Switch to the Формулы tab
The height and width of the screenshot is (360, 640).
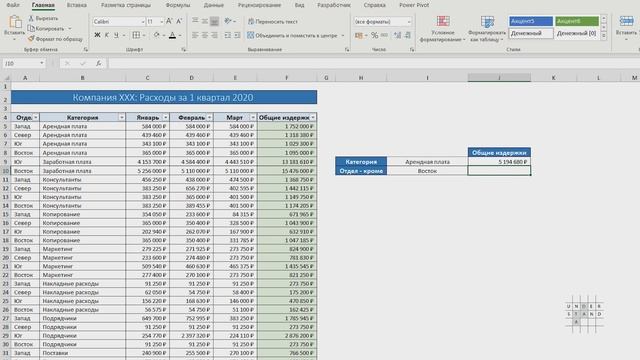178,5
